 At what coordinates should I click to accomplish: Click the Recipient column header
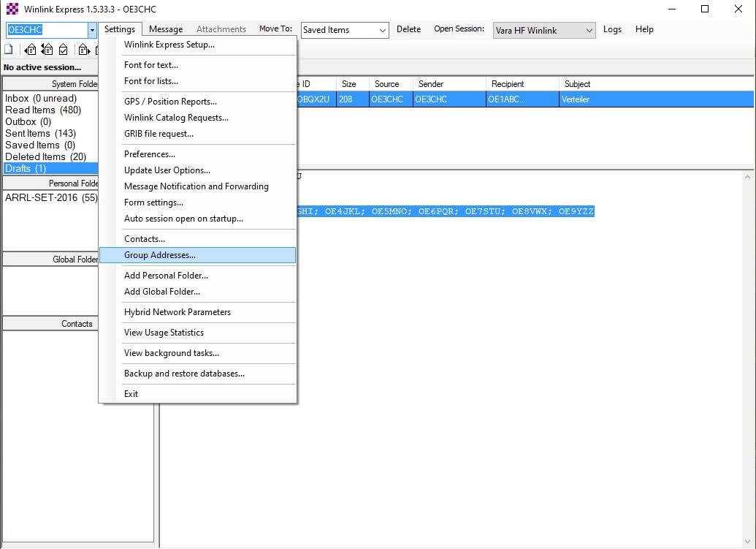point(522,84)
